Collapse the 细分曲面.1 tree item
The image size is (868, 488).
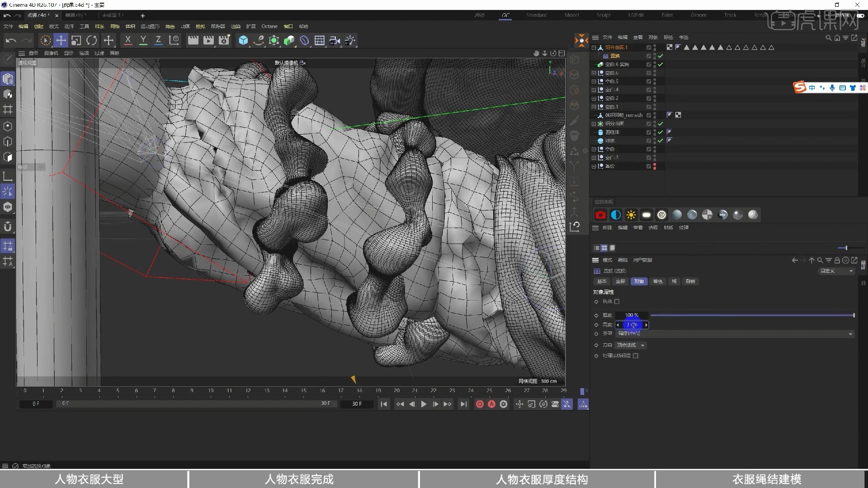(594, 47)
